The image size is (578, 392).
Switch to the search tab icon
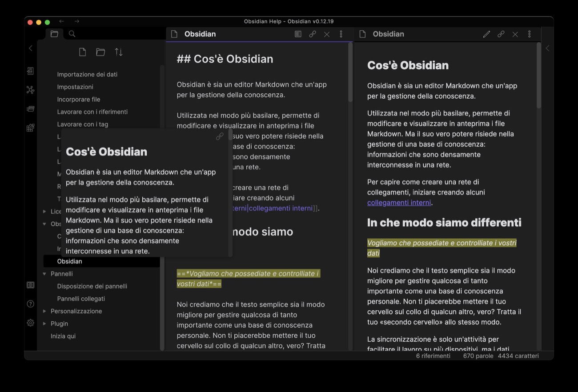(72, 34)
